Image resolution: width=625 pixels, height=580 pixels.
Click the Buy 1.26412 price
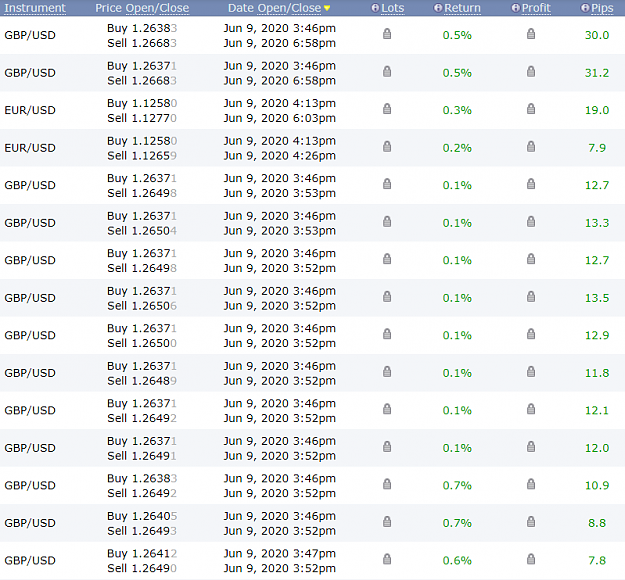coord(142,553)
